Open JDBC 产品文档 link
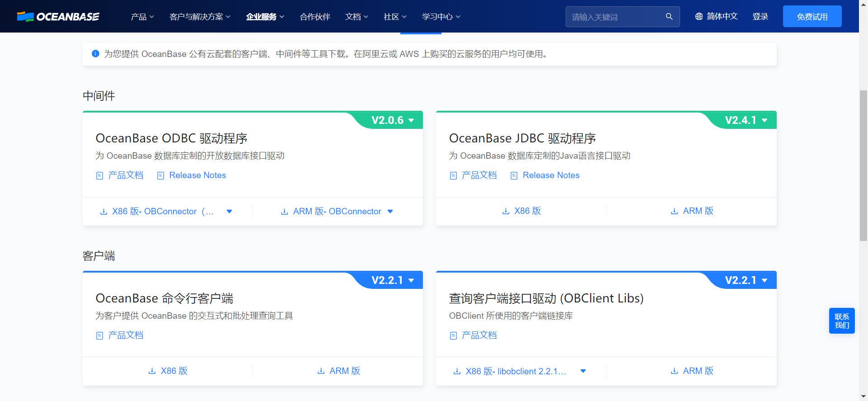868x401 pixels. tap(479, 175)
